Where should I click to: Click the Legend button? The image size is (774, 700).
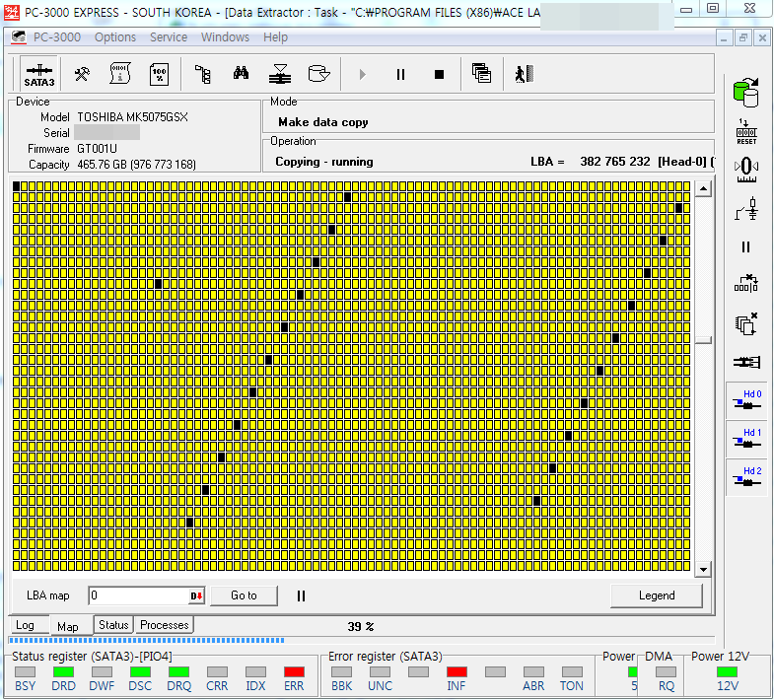pos(656,595)
